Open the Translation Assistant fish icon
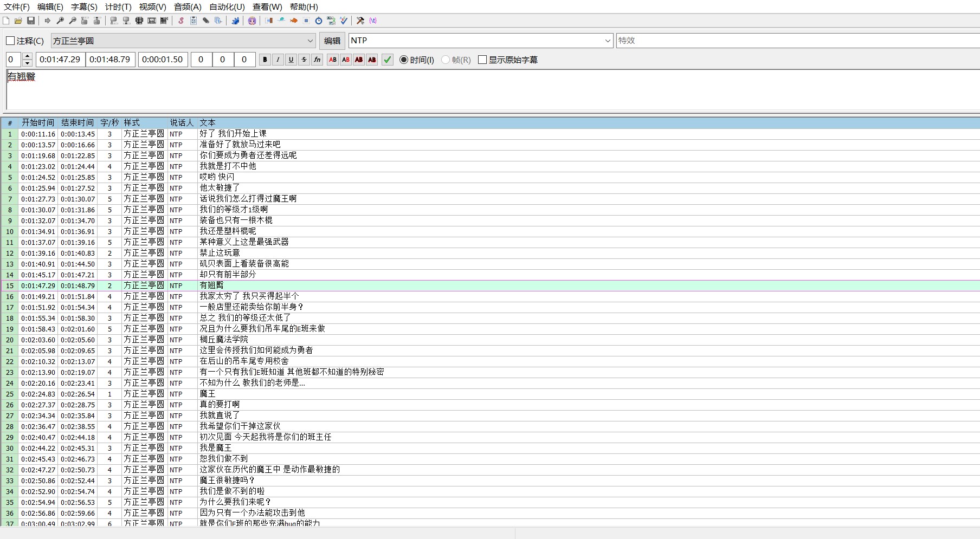The height and width of the screenshot is (539, 980). point(294,21)
